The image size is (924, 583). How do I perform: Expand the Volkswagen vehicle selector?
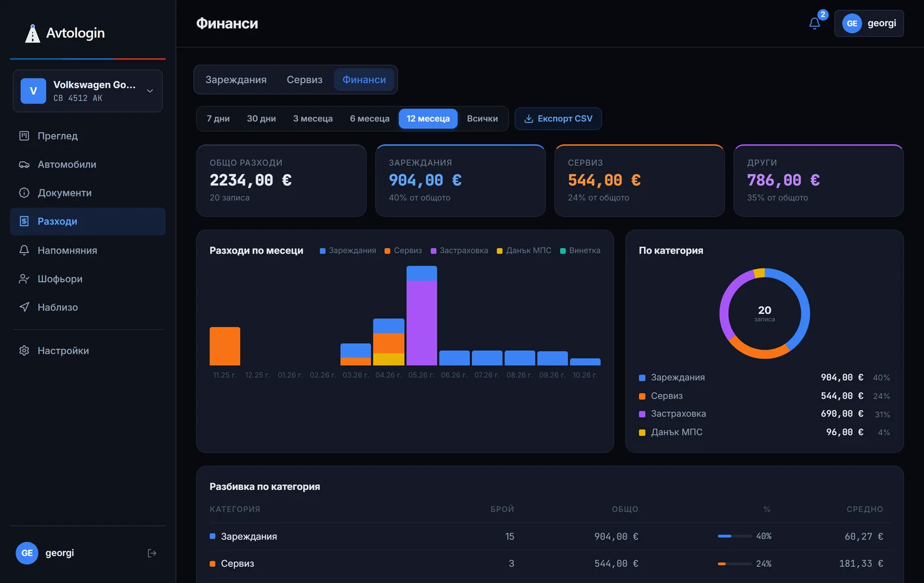tap(88, 91)
